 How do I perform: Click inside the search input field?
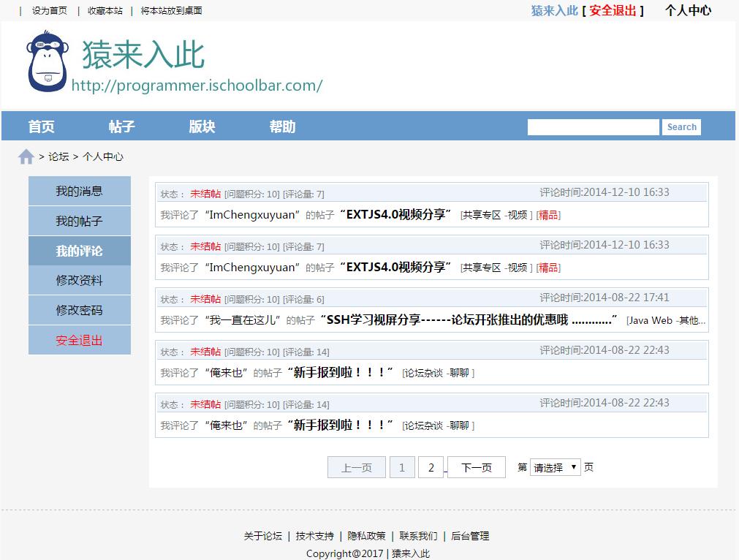[593, 126]
